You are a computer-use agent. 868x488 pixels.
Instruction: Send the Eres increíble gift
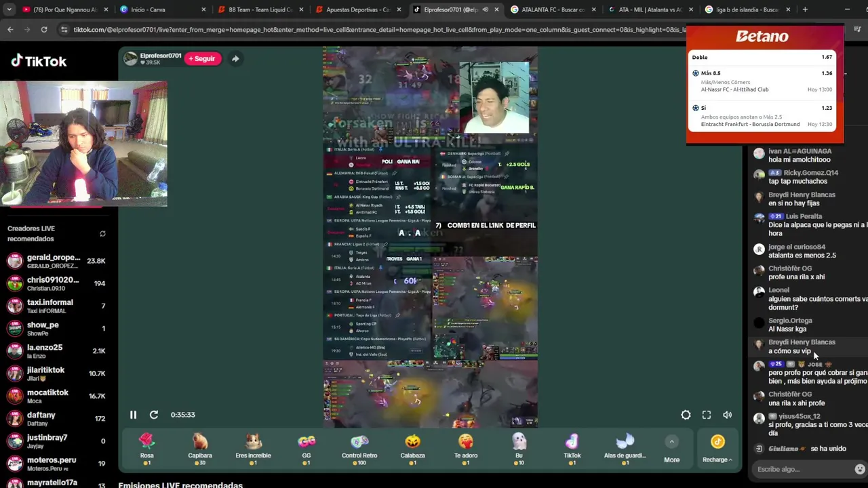point(253,449)
